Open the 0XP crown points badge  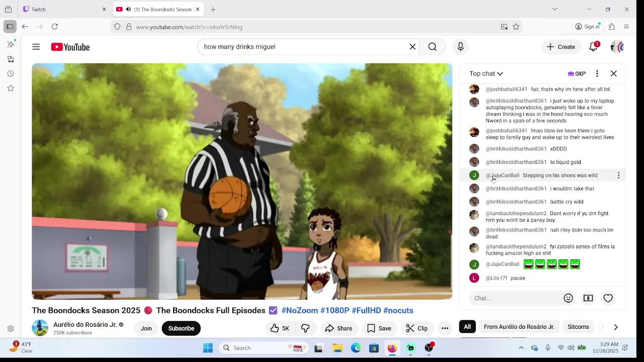[x=577, y=73]
